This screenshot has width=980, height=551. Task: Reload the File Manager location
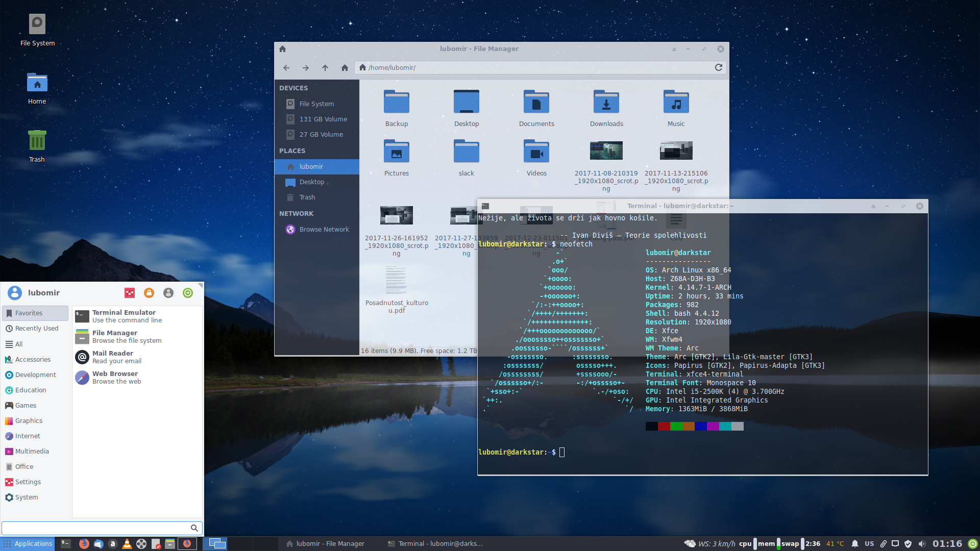tap(719, 67)
